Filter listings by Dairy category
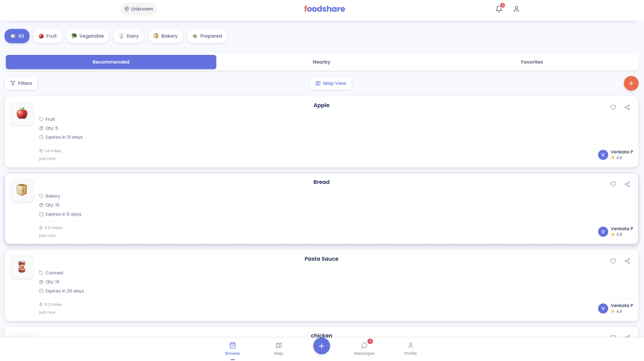 point(128,36)
